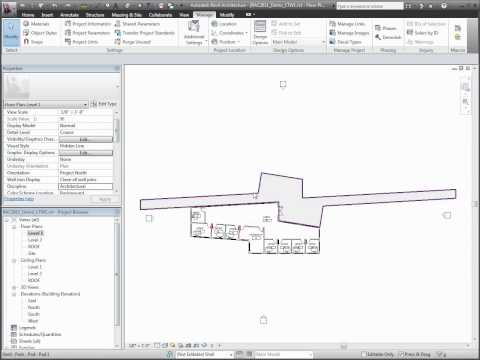Screen dimensions: 480x360
Task: Click the Edit Type button
Action: click(x=104, y=104)
